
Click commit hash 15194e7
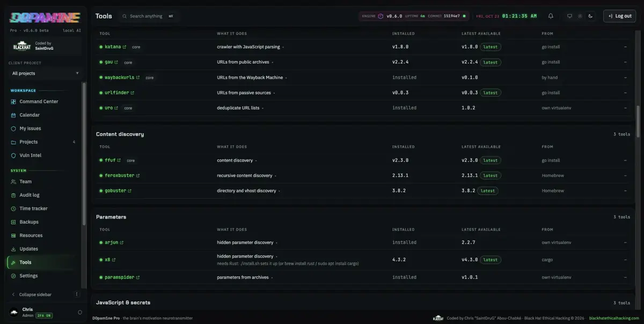(452, 16)
